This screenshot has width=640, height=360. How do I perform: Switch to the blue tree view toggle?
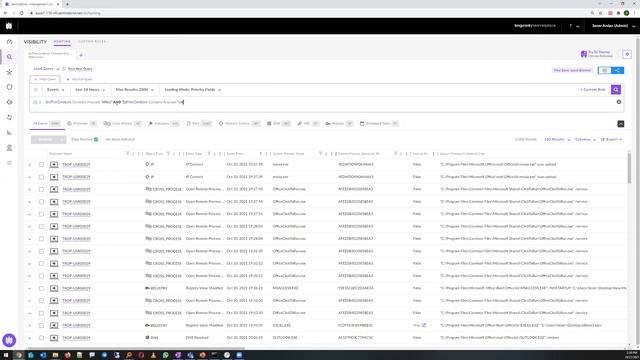pos(618,71)
